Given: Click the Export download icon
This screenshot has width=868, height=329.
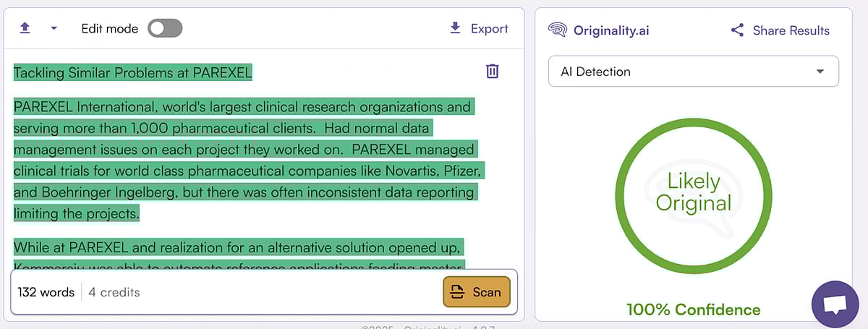Looking at the screenshot, I should tap(455, 28).
